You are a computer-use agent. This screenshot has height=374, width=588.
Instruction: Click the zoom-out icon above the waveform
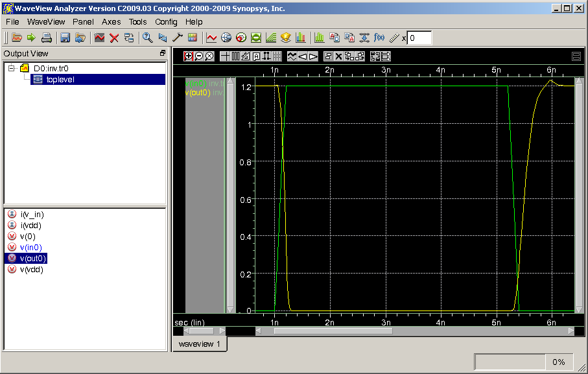[199, 56]
